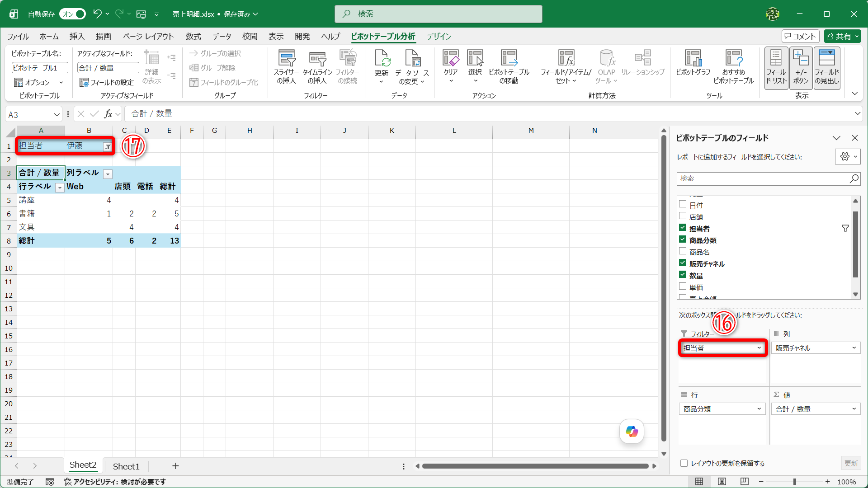This screenshot has width=868, height=488.
Task: Switch to normal view in status bar
Action: coord(699,482)
